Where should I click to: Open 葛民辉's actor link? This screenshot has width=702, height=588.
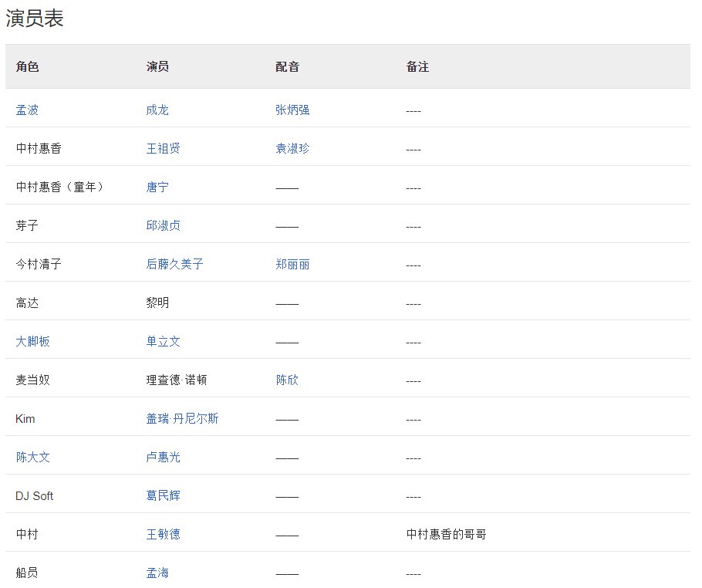tap(164, 495)
